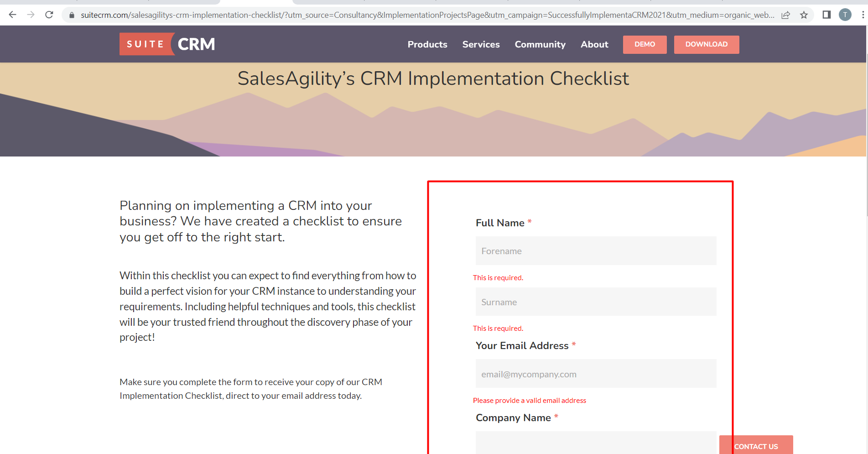Open the profile avatar labeled T
Viewport: 868px width, 454px height.
pos(845,15)
